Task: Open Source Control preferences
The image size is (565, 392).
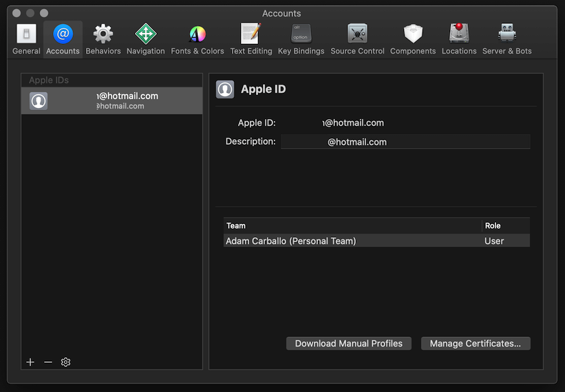Action: pyautogui.click(x=357, y=39)
